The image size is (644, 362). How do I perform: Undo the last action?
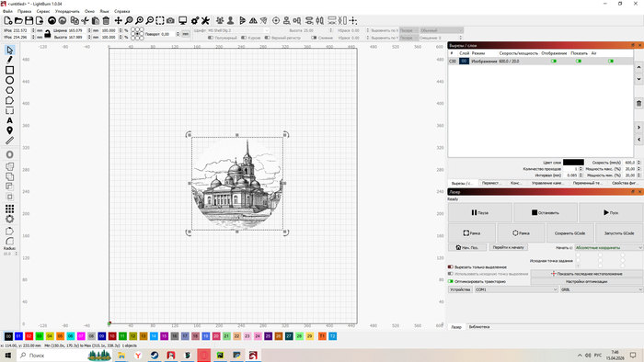[52, 20]
